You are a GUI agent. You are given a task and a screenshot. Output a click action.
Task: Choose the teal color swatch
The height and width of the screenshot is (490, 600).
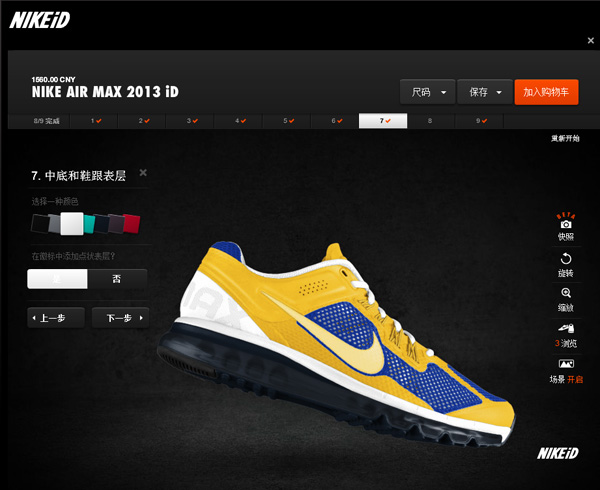pyautogui.click(x=89, y=224)
